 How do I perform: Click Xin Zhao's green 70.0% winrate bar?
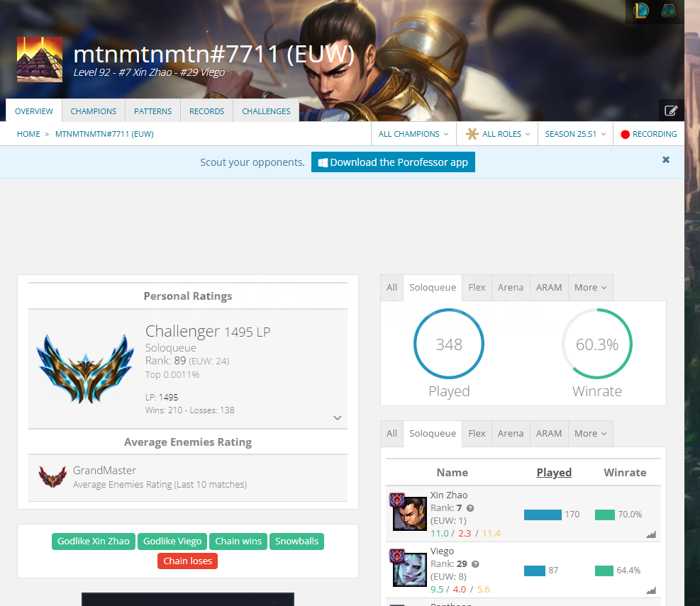(605, 515)
